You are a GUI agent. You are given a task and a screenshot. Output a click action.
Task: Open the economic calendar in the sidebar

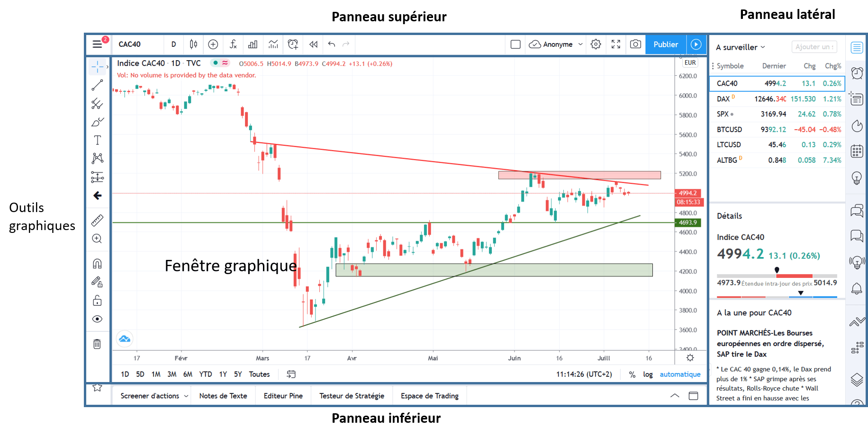coord(857,151)
